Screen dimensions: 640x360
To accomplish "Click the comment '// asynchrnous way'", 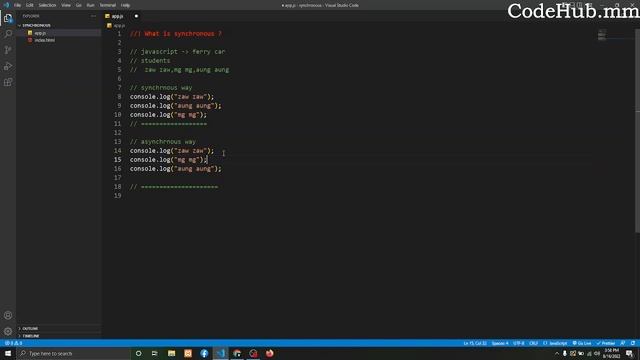I will [163, 142].
